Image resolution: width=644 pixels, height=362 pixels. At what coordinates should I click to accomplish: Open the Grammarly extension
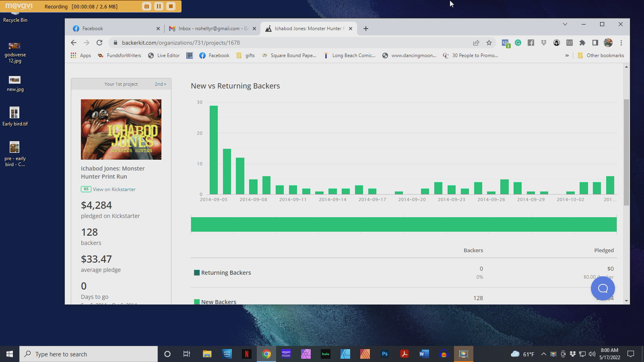tap(518, 42)
